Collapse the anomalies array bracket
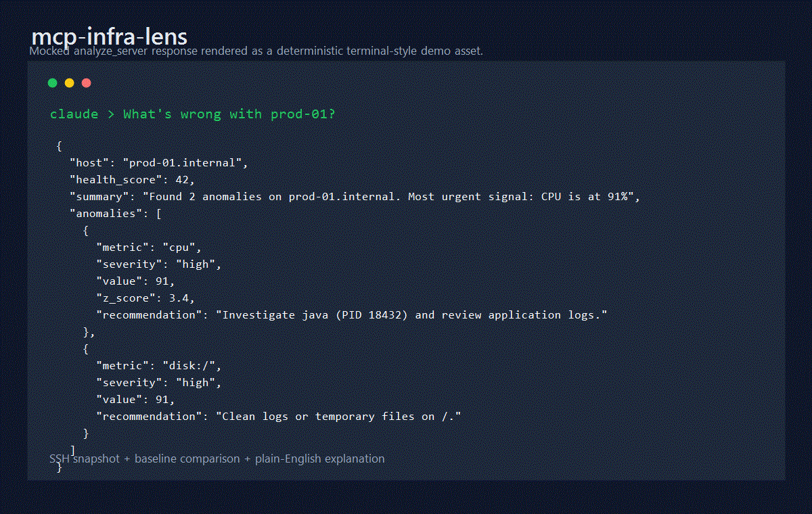Screen dimensions: 812x514 [x=158, y=213]
